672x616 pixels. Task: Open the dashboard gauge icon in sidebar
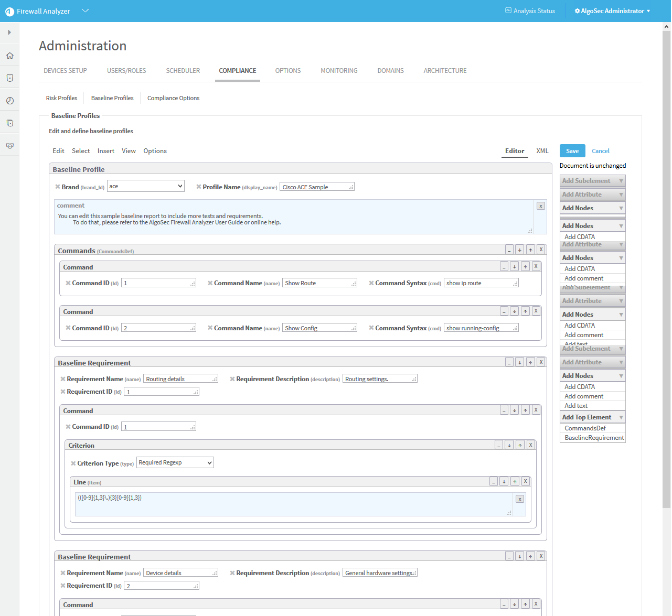coord(9,101)
